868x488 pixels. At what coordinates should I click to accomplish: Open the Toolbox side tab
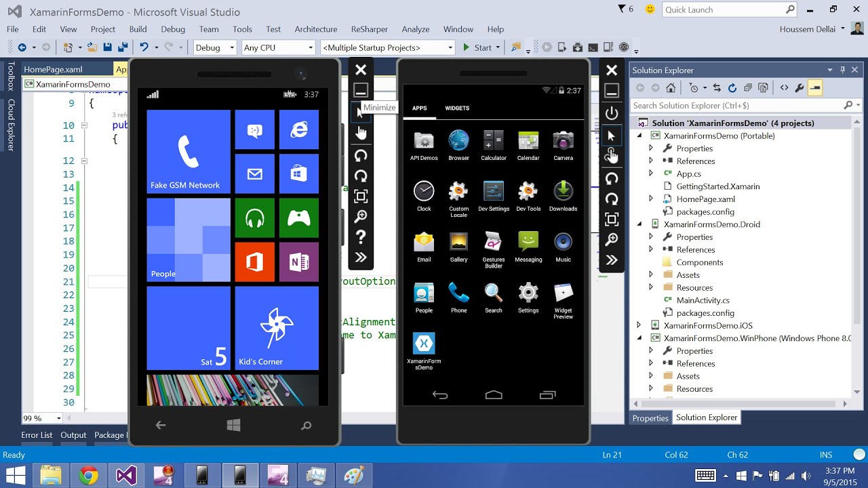pyautogui.click(x=11, y=77)
